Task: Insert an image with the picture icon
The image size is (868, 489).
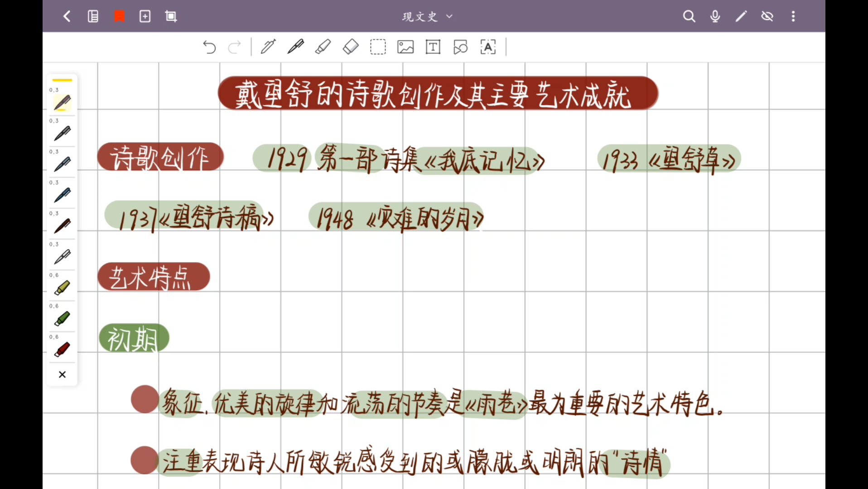Action: click(405, 47)
